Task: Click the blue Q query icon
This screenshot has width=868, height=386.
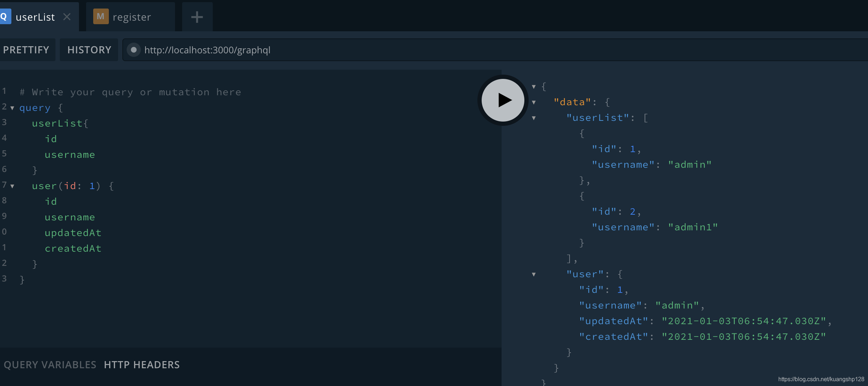Action: click(x=4, y=17)
